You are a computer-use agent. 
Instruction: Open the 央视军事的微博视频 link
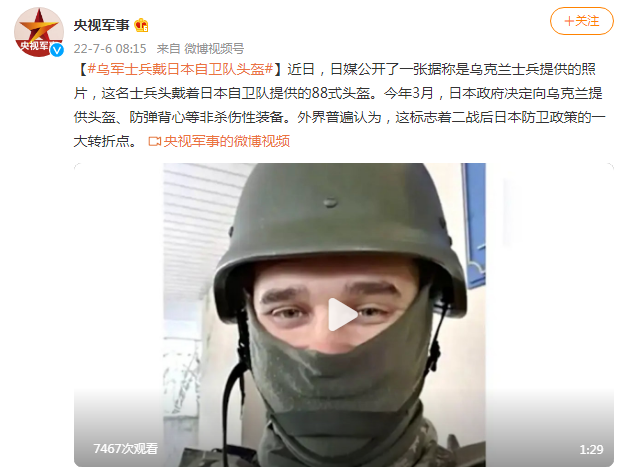pos(227,141)
